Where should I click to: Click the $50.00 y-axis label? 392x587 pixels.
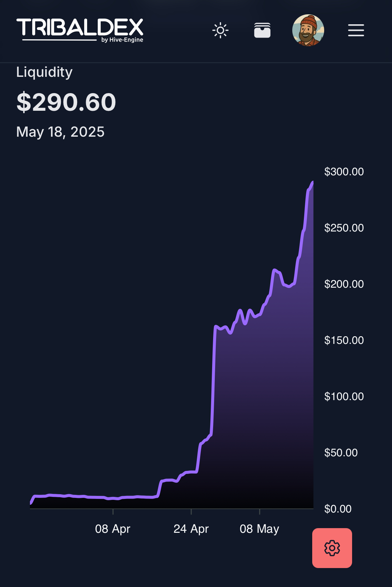341,453
